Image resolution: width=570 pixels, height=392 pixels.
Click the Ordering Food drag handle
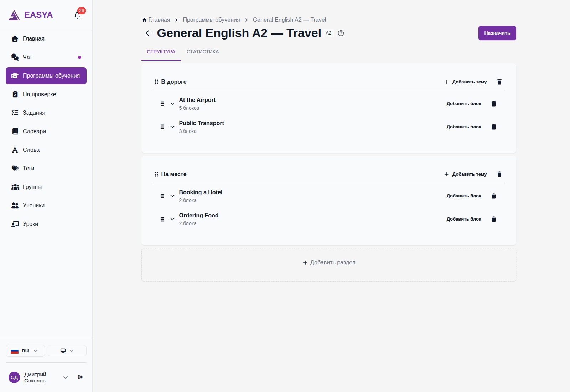(162, 219)
